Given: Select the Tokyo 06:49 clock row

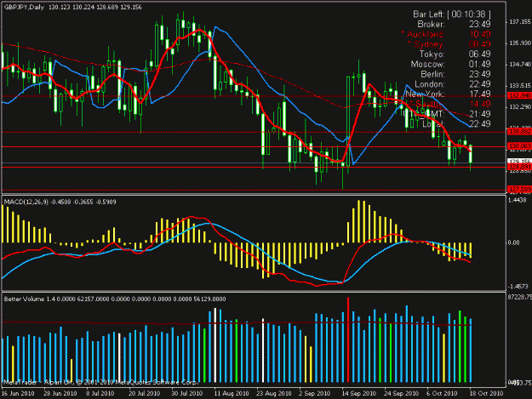Looking at the screenshot, I should (x=455, y=54).
